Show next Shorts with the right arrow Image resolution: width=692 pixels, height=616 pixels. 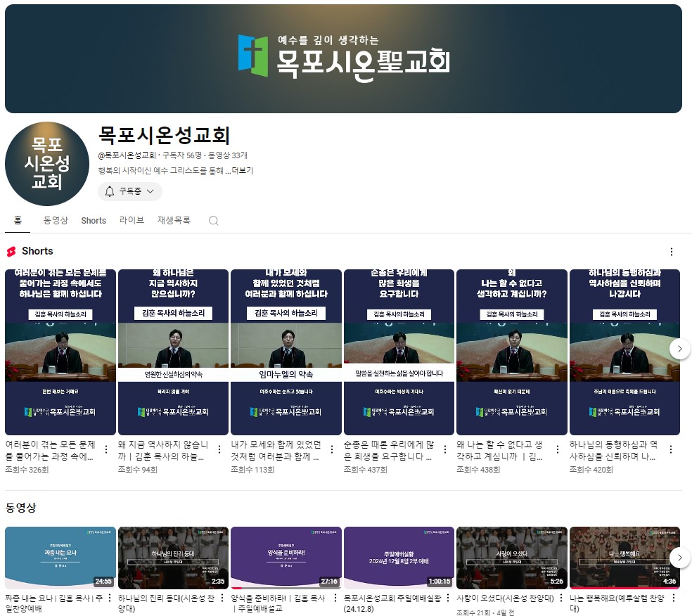679,349
